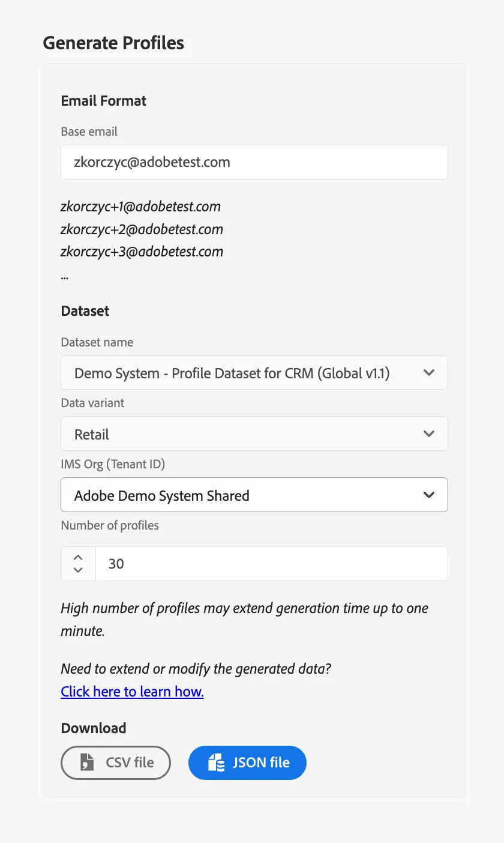
Task: Decrease profile count with the down arrow
Action: 78,570
